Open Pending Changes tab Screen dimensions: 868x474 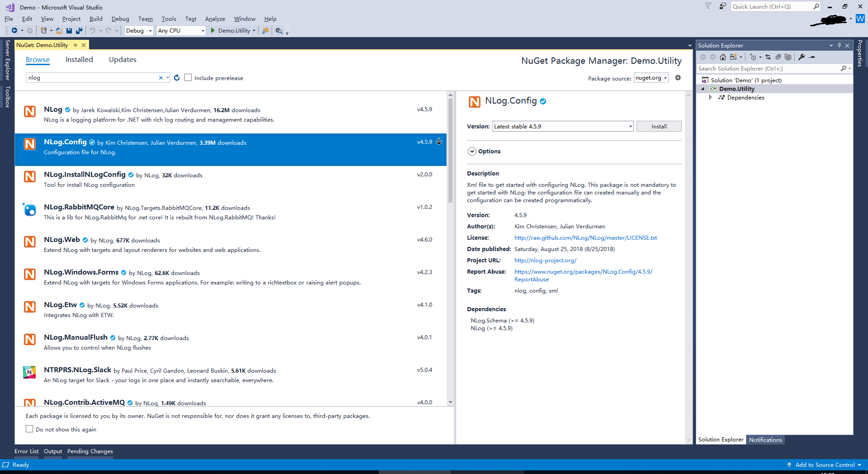point(90,451)
